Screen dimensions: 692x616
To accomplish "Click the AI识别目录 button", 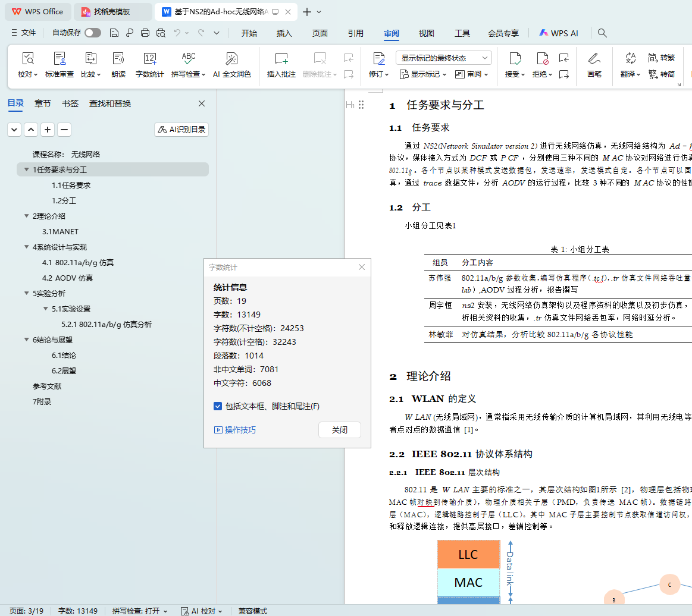I will pyautogui.click(x=181, y=130).
